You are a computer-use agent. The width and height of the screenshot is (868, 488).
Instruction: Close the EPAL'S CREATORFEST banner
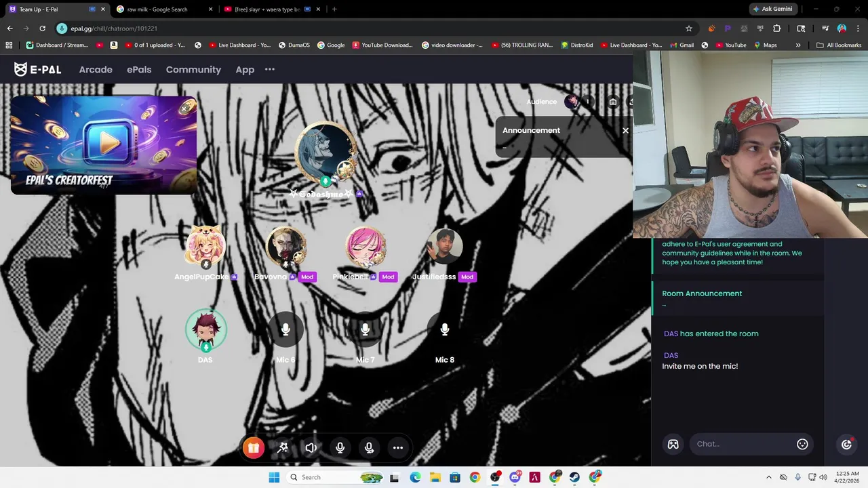(184, 108)
